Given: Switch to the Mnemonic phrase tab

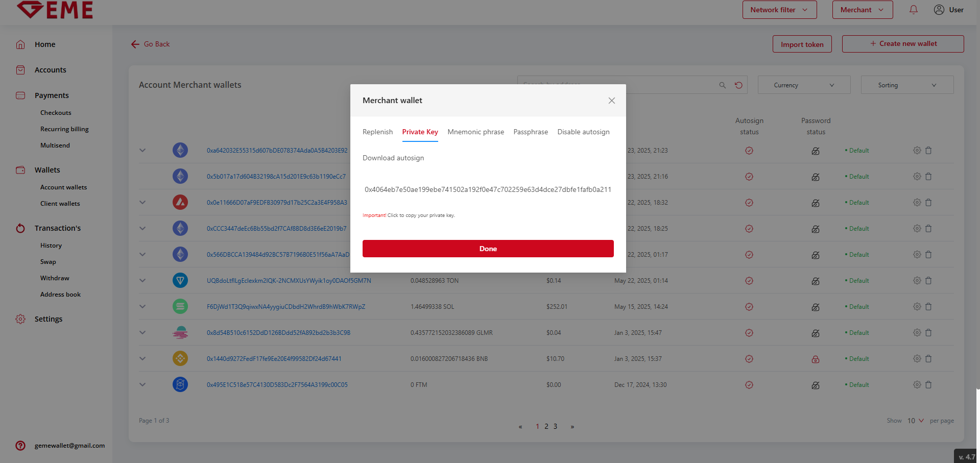Looking at the screenshot, I should 475,132.
